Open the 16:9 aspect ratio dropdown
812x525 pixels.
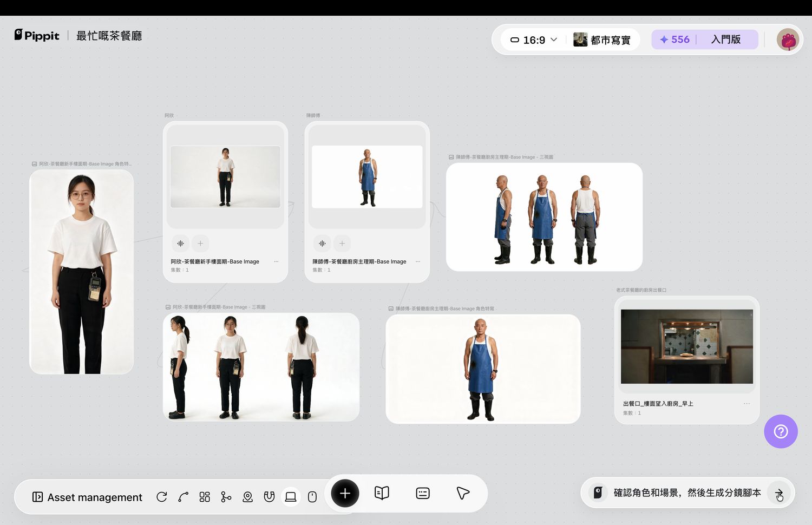pos(534,40)
